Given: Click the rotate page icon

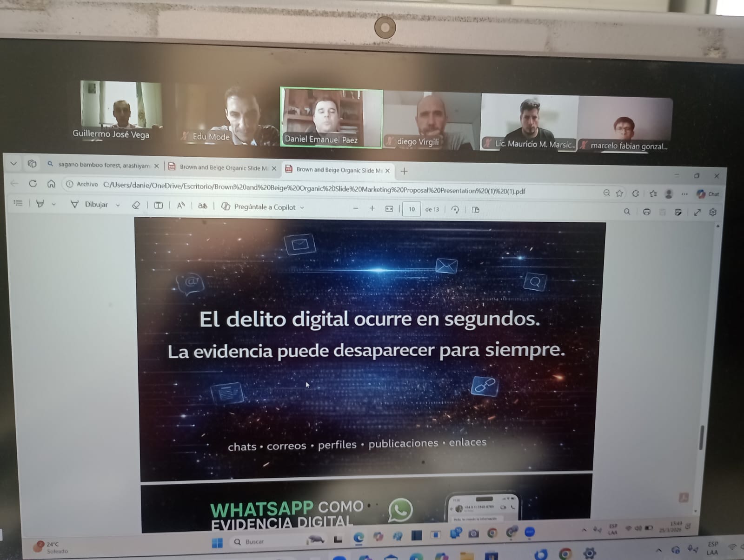Looking at the screenshot, I should (x=455, y=210).
